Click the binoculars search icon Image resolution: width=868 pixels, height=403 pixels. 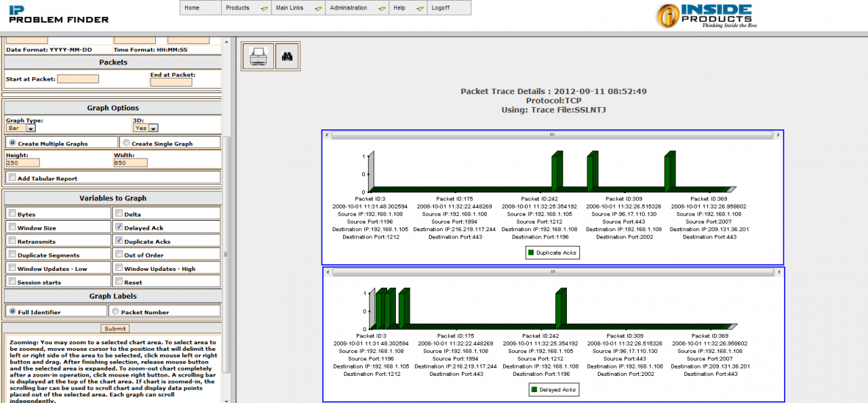click(287, 56)
